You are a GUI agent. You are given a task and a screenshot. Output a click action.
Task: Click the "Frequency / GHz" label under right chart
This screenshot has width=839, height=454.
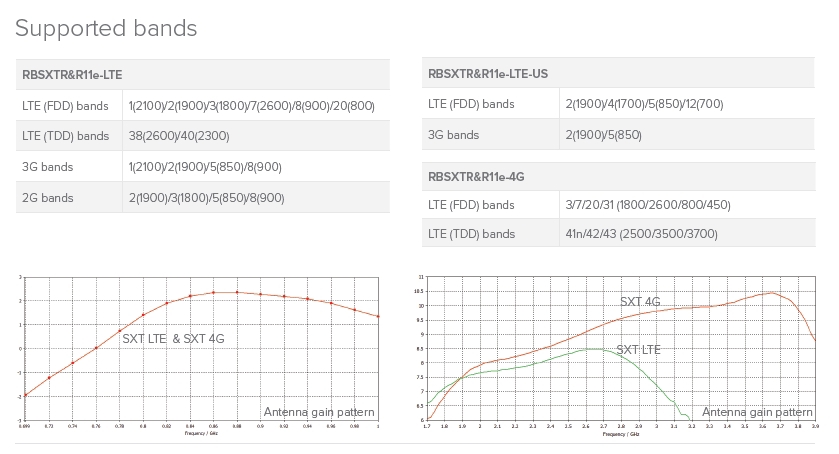pyautogui.click(x=621, y=434)
